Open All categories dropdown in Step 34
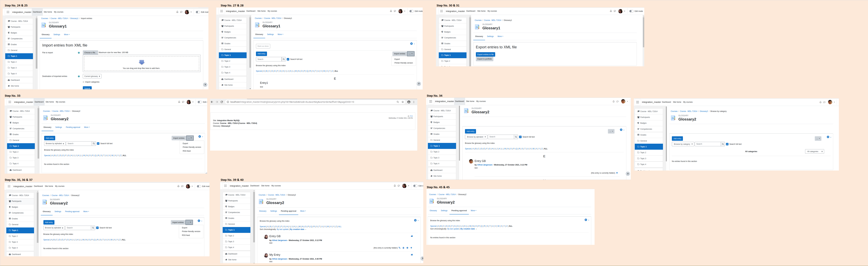 pyautogui.click(x=814, y=152)
